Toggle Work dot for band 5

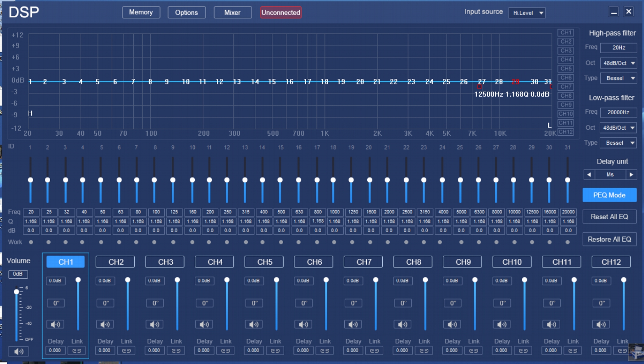point(101,242)
